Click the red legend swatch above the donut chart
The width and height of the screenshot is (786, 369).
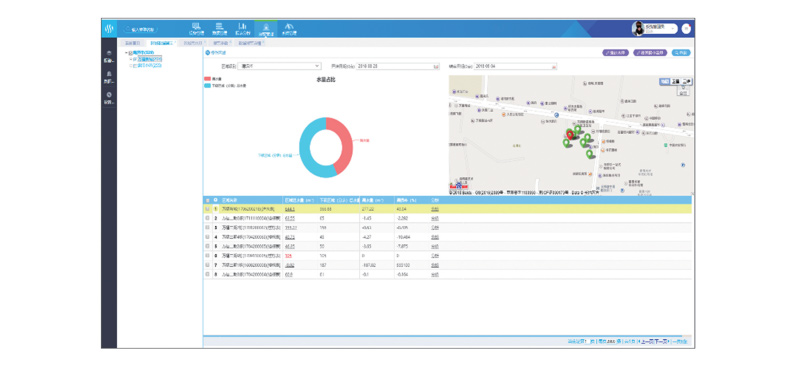point(208,79)
